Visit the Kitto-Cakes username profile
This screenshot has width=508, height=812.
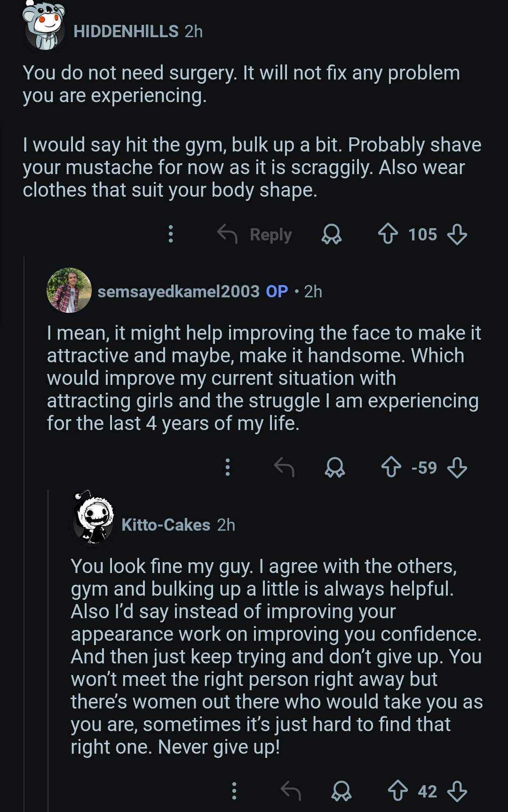166,525
